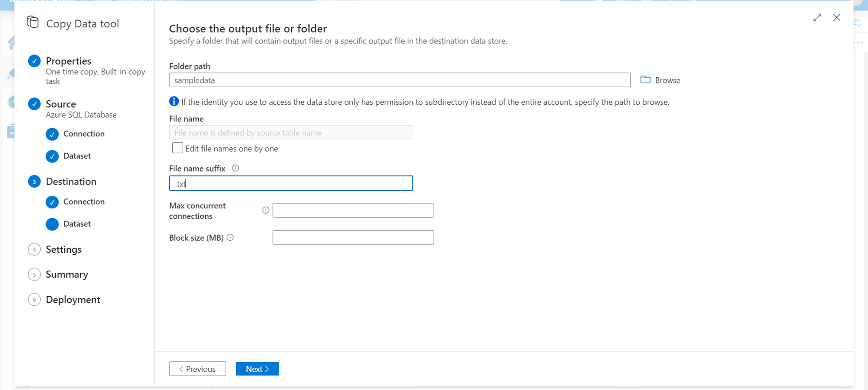This screenshot has width=868, height=390.
Task: Click the Properties step checkmark icon
Action: click(34, 61)
